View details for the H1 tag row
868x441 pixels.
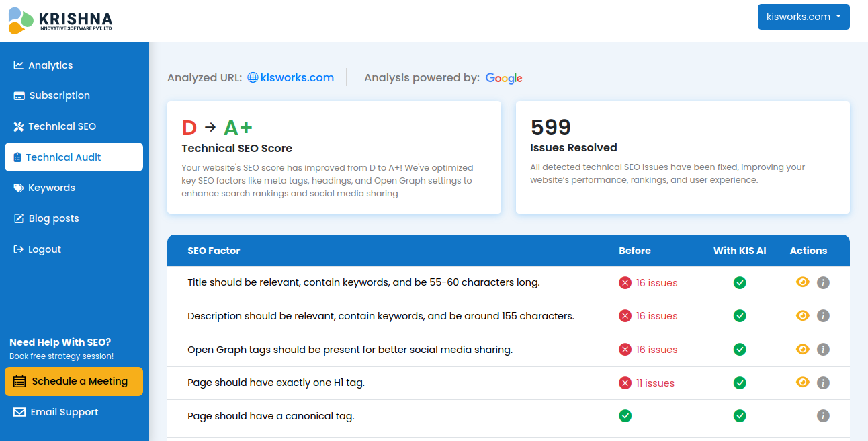802,383
